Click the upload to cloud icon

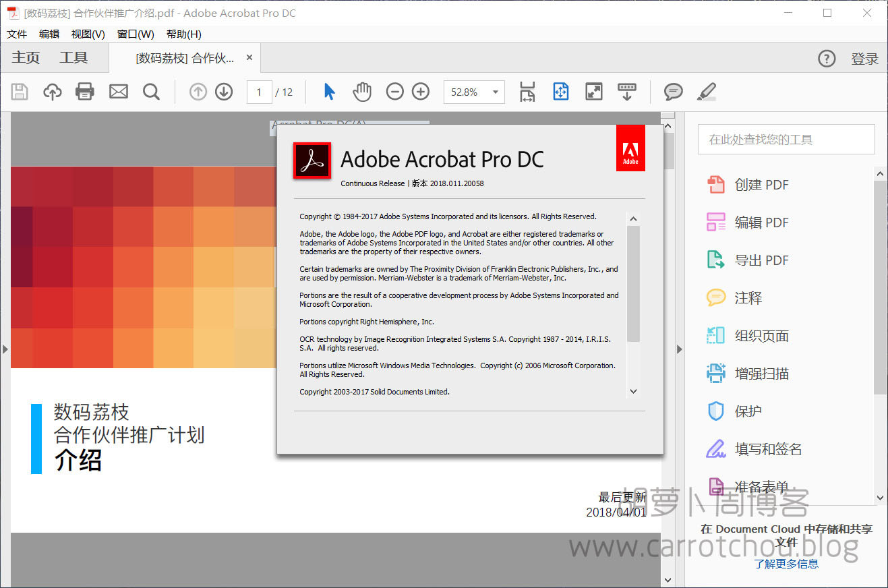click(52, 92)
